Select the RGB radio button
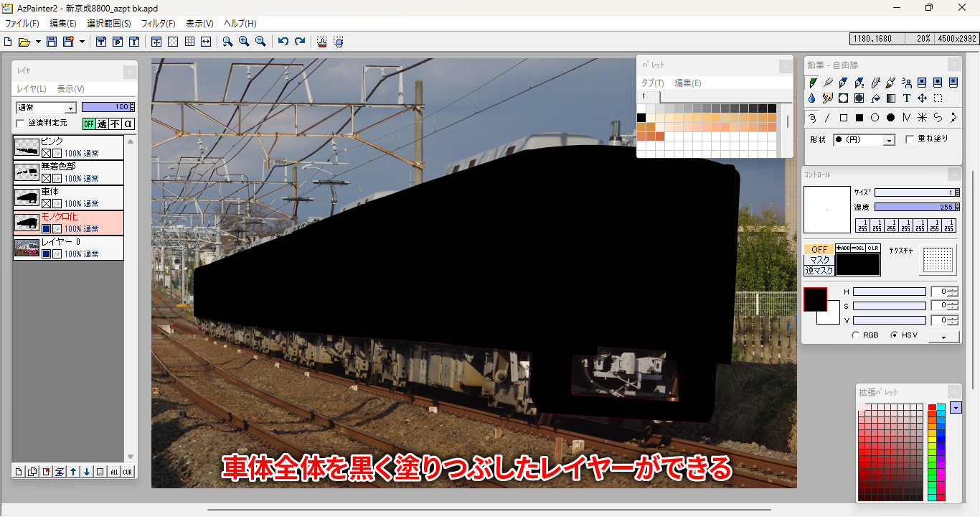 point(855,335)
